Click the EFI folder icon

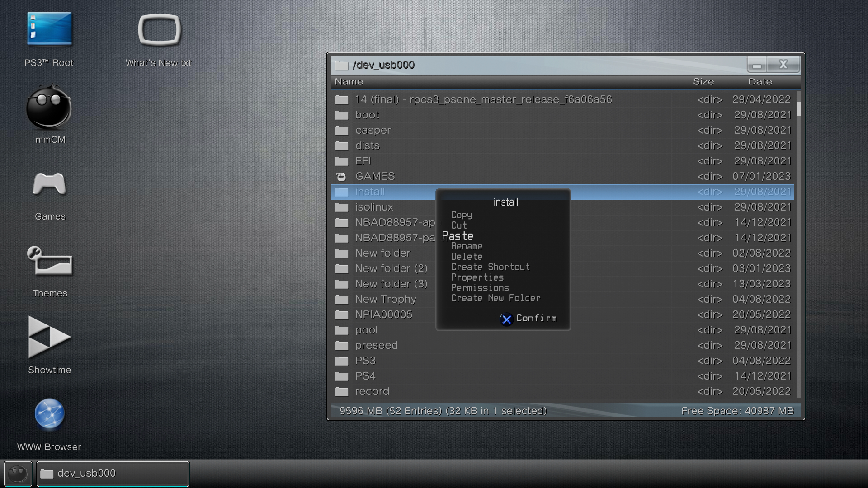click(x=342, y=161)
